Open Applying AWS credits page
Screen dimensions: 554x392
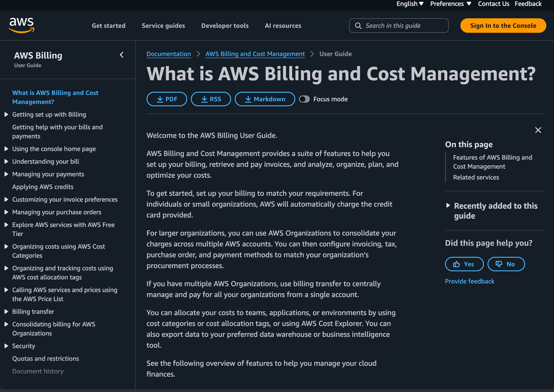43,187
